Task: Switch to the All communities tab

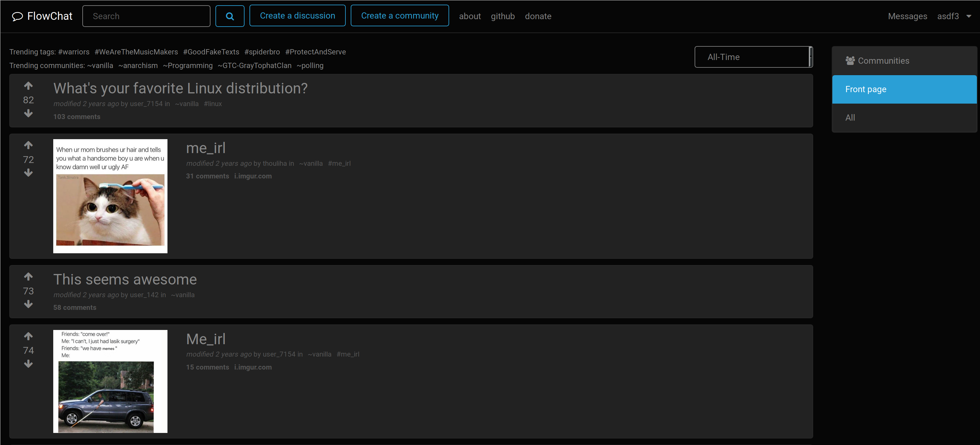Action: 904,118
